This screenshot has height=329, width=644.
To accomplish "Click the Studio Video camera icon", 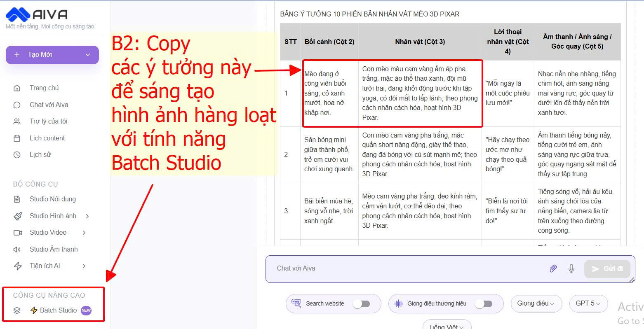I will pos(18,233).
